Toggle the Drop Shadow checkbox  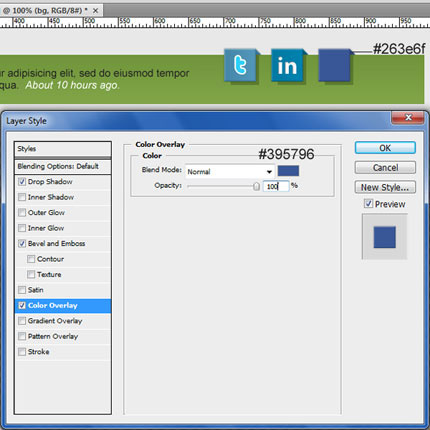click(22, 182)
